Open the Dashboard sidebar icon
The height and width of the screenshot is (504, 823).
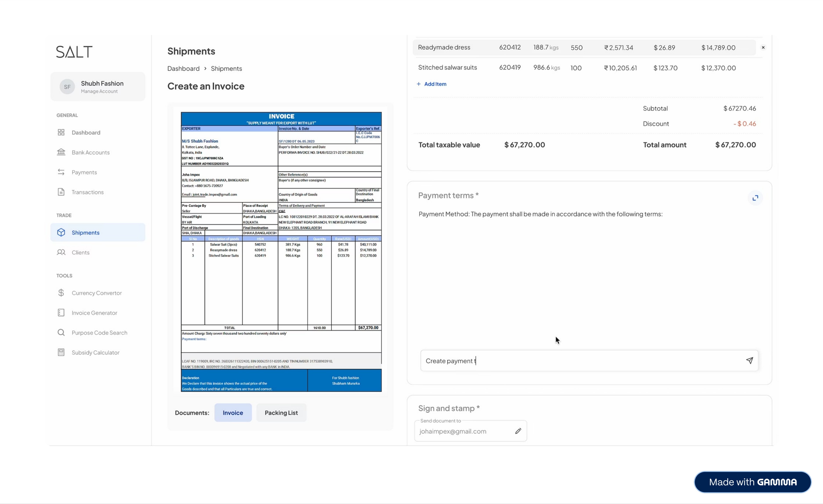pyautogui.click(x=61, y=132)
